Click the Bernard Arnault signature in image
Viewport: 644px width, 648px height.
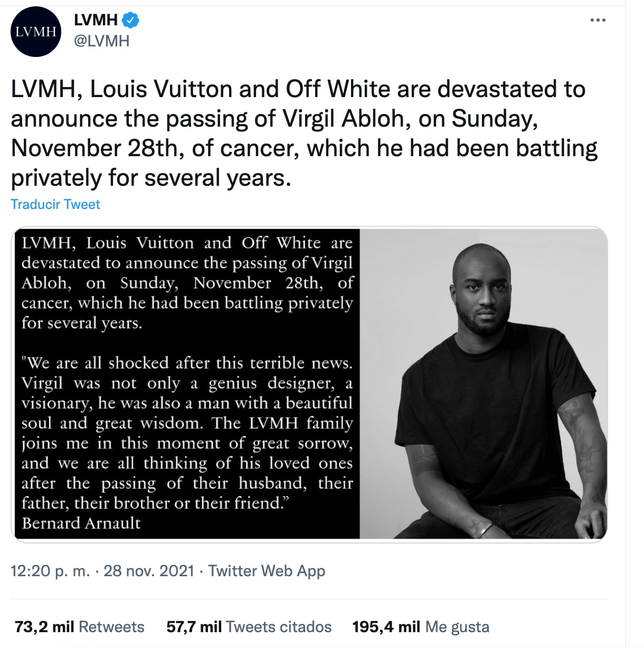coord(81,523)
